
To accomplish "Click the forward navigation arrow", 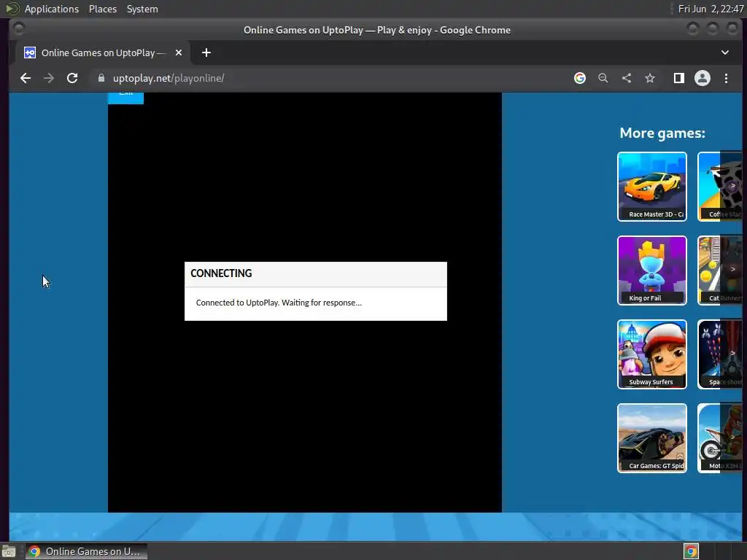I will [49, 78].
